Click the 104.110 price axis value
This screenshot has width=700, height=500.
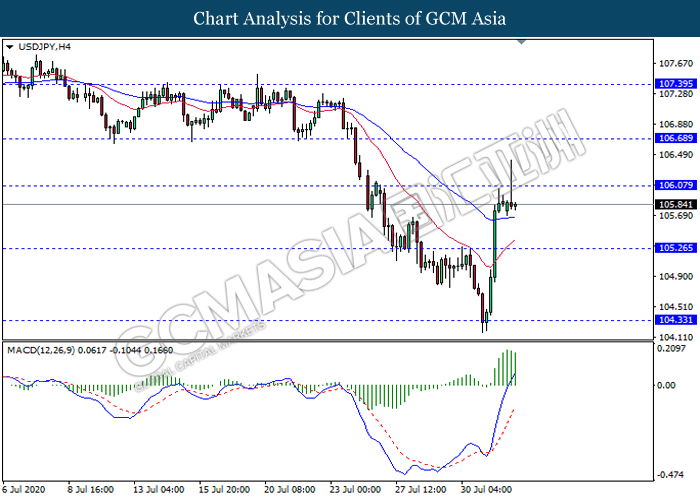676,338
